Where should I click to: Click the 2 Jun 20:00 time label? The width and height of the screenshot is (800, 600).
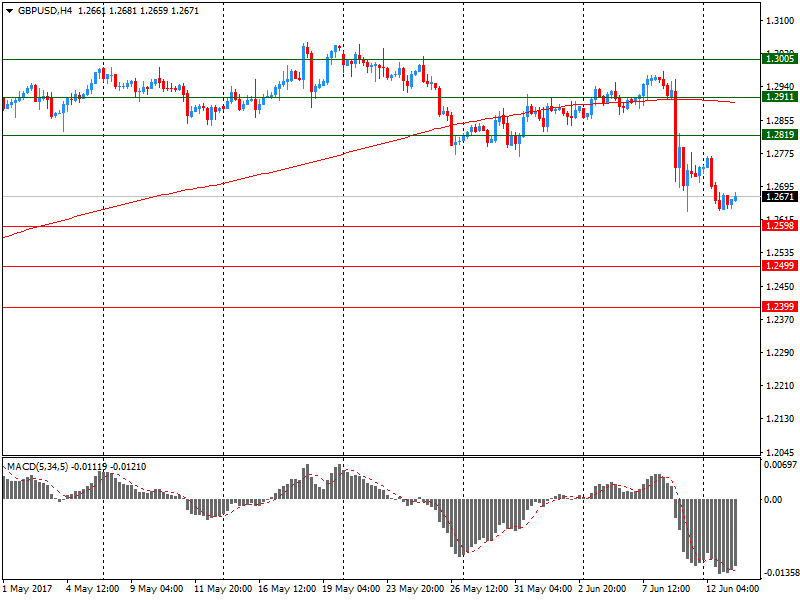tap(602, 589)
